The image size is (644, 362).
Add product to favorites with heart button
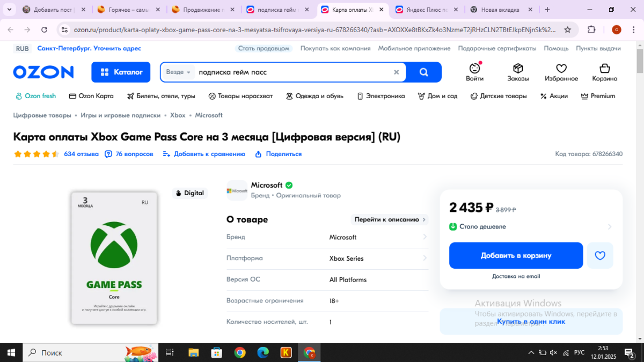[x=600, y=255]
